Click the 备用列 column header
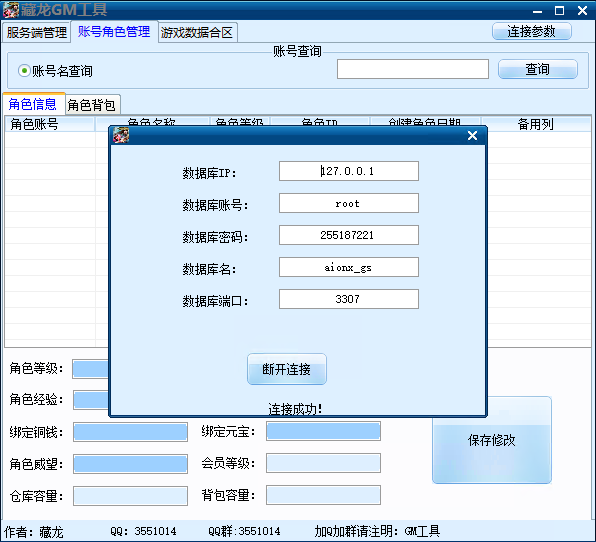This screenshot has height=542, width=596. click(536, 124)
